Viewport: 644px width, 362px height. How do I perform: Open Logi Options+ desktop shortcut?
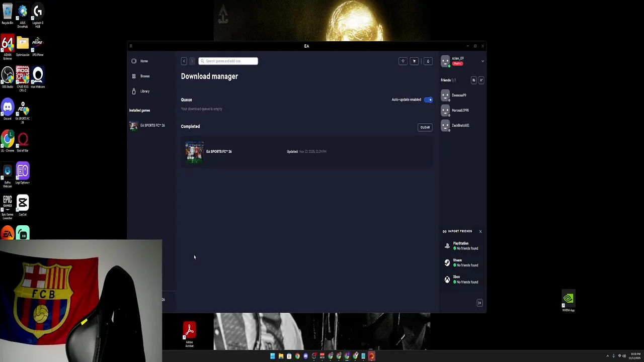coord(23,173)
